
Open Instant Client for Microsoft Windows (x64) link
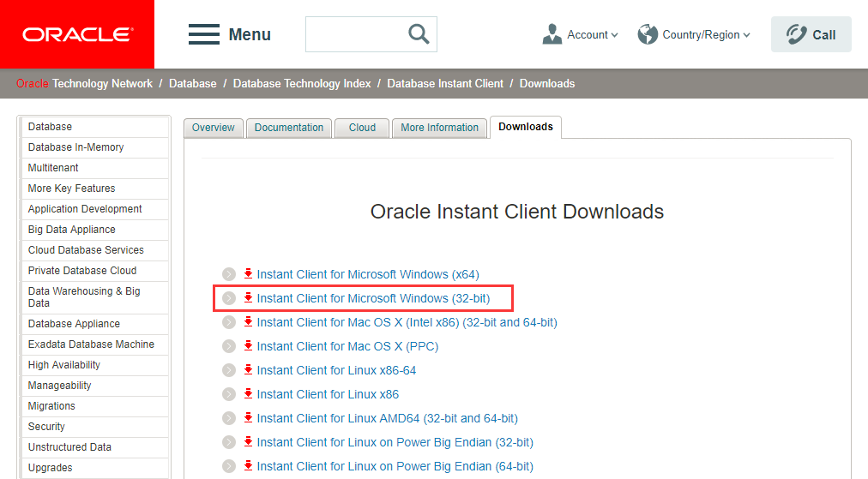coord(368,274)
